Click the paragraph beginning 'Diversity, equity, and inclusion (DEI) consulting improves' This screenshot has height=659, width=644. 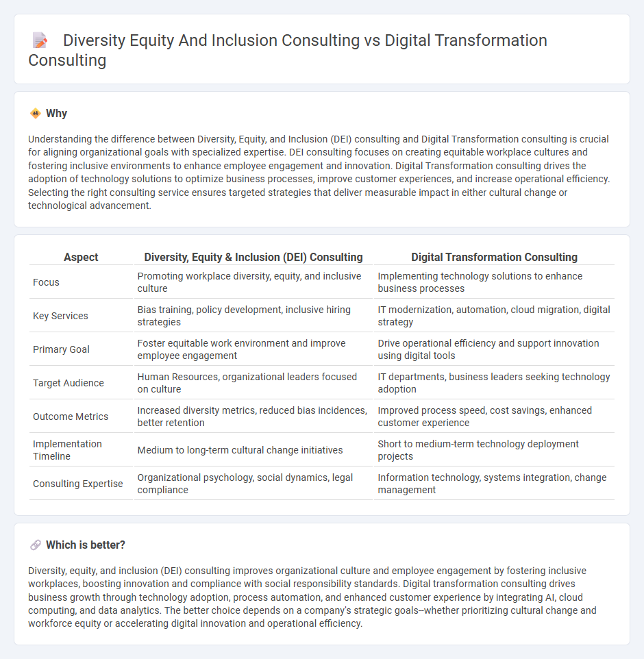point(313,597)
